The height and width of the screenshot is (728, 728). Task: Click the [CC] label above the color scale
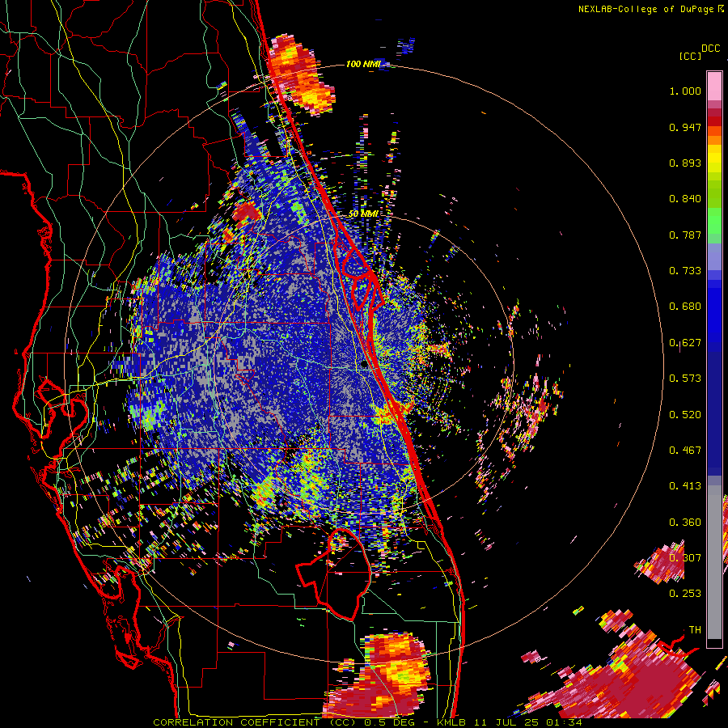(x=690, y=56)
